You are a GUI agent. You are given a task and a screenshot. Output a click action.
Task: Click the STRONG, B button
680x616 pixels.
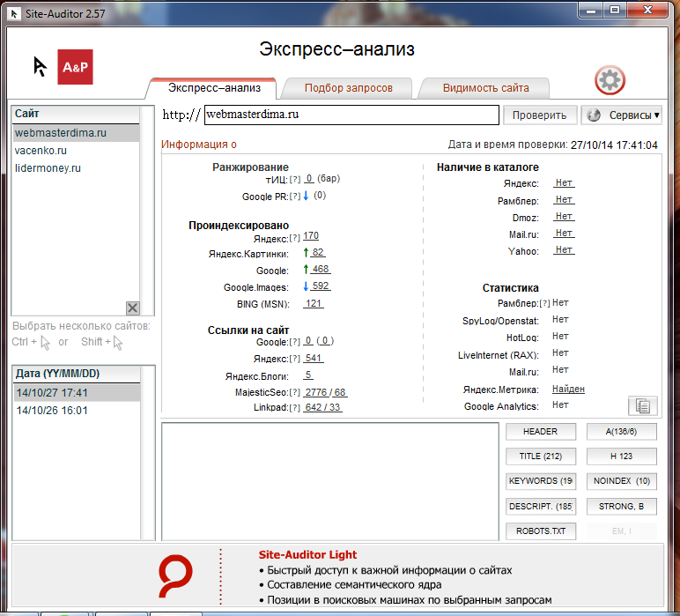622,506
